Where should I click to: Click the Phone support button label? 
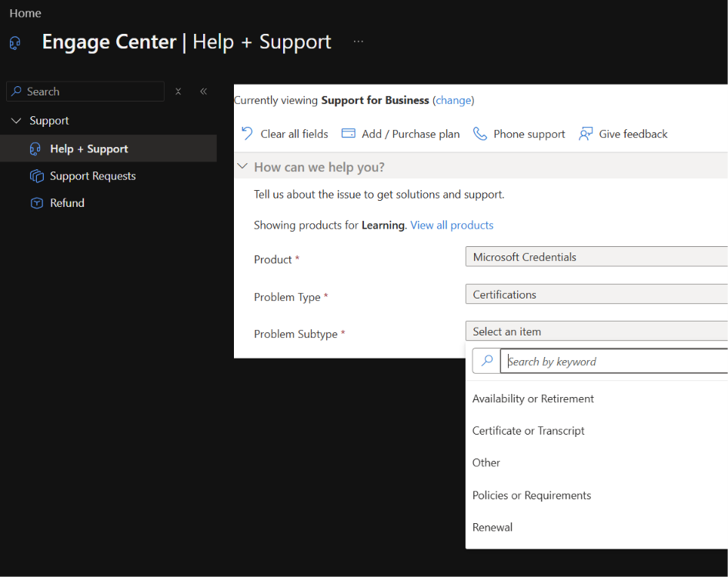[529, 134]
